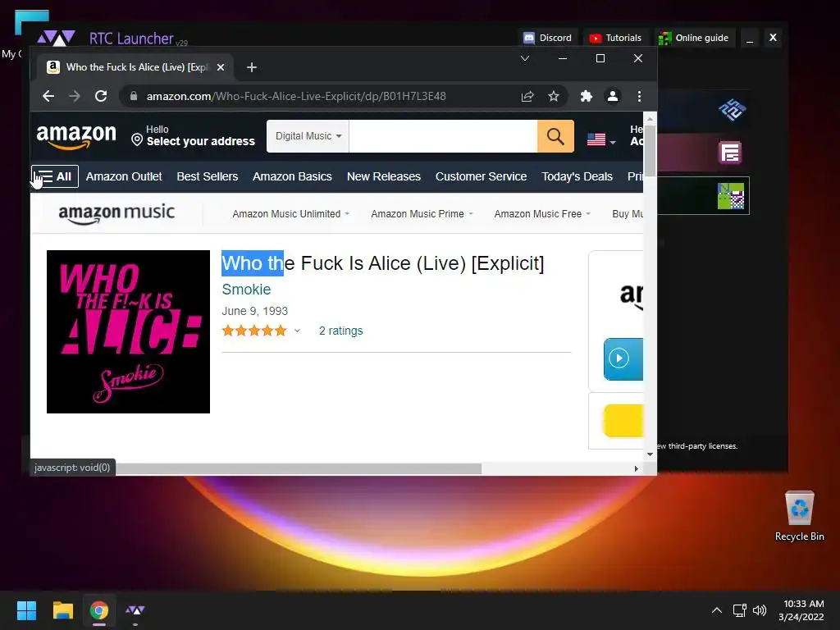Click the horizontal scrollbar thumb
840x630 pixels.
(299, 468)
